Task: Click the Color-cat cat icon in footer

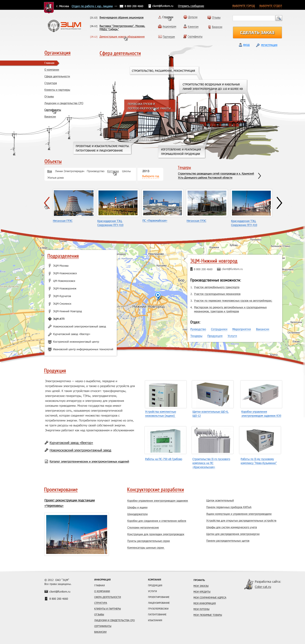Action: click(249, 584)
